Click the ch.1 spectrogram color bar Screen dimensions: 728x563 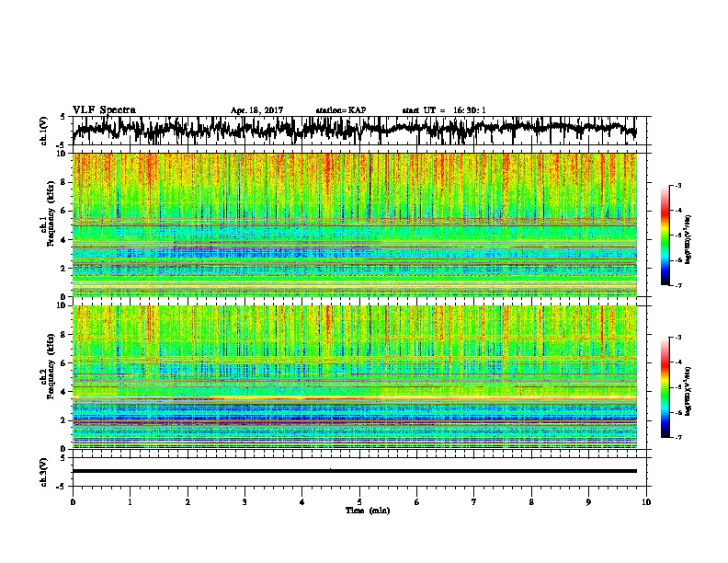click(x=665, y=236)
